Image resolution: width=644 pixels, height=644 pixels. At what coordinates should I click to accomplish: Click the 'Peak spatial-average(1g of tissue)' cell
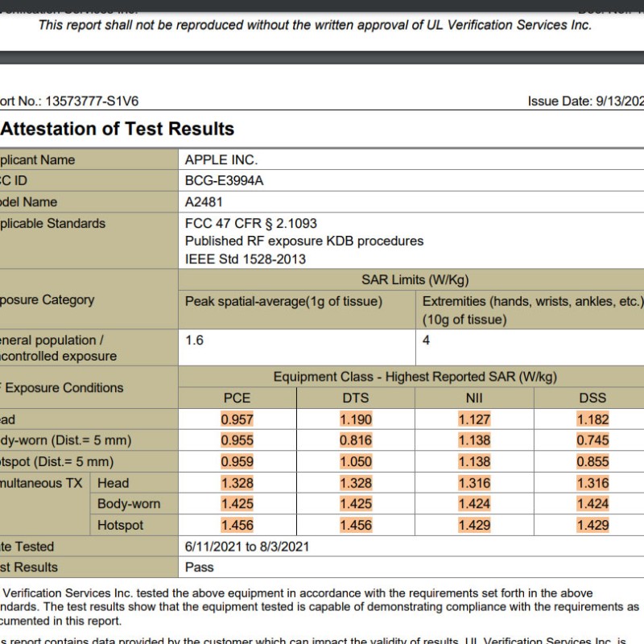point(283,301)
